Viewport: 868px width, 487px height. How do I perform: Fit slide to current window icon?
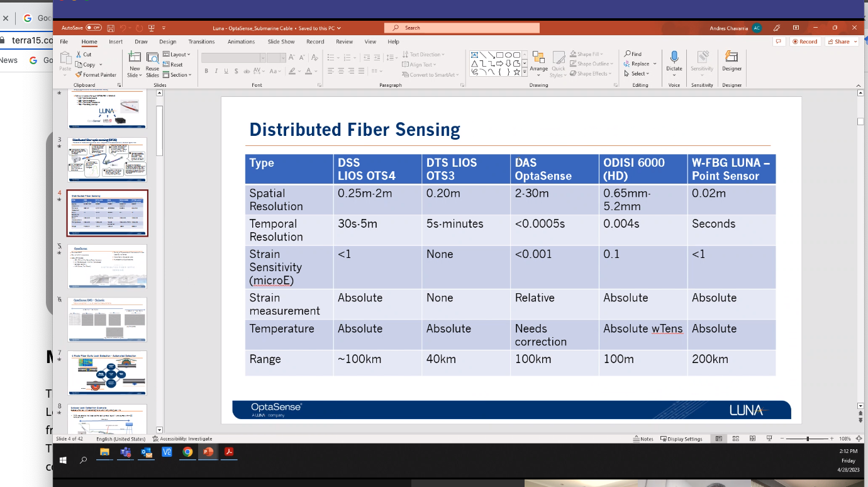858,439
